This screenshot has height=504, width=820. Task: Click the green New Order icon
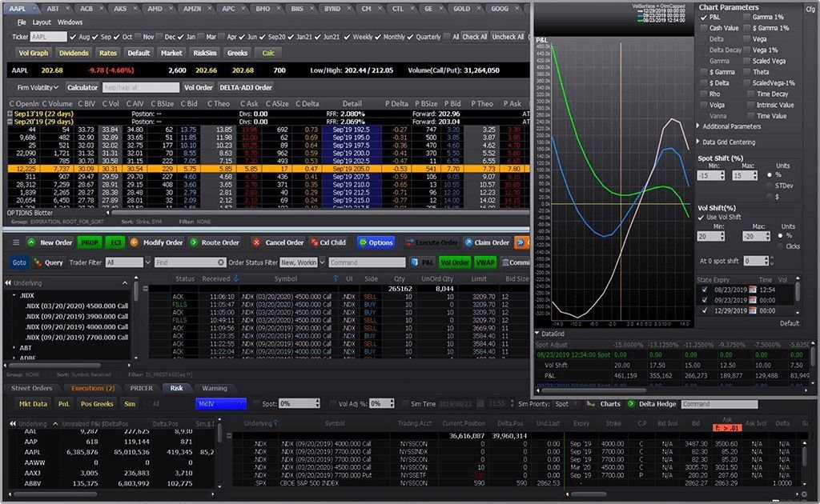pos(30,243)
